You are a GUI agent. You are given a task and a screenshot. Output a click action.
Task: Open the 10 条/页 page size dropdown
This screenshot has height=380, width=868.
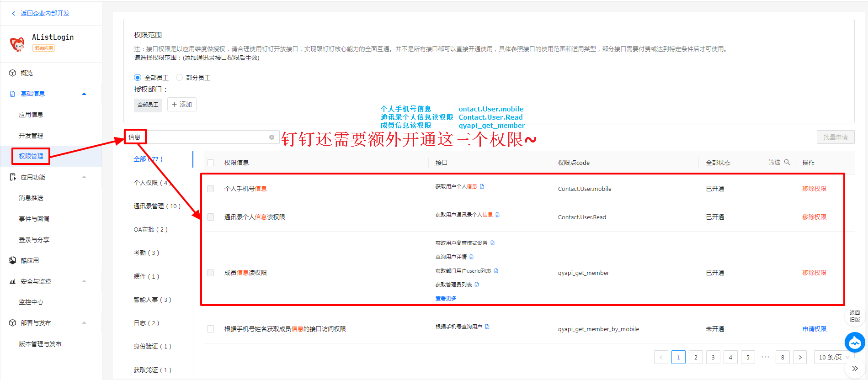(833, 357)
